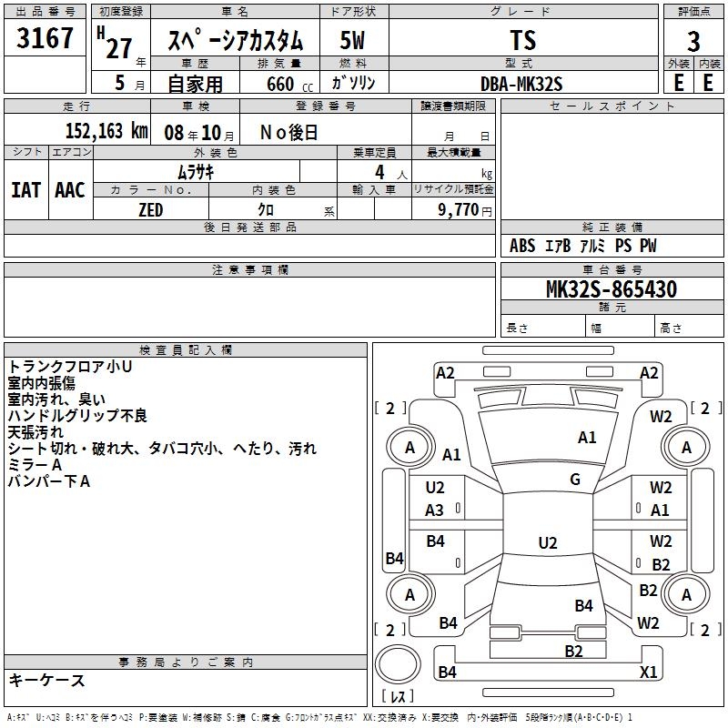Click the roof U2 mark on diagram
The height and width of the screenshot is (728, 728).
[x=548, y=542]
